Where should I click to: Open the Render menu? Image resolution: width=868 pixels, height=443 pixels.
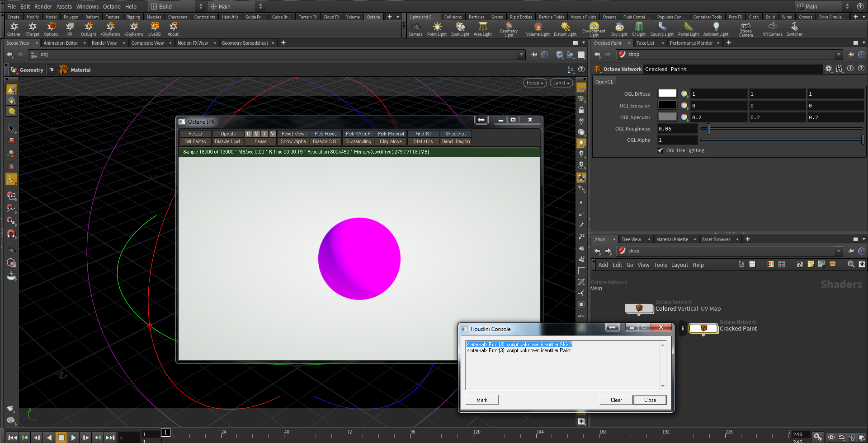[43, 6]
